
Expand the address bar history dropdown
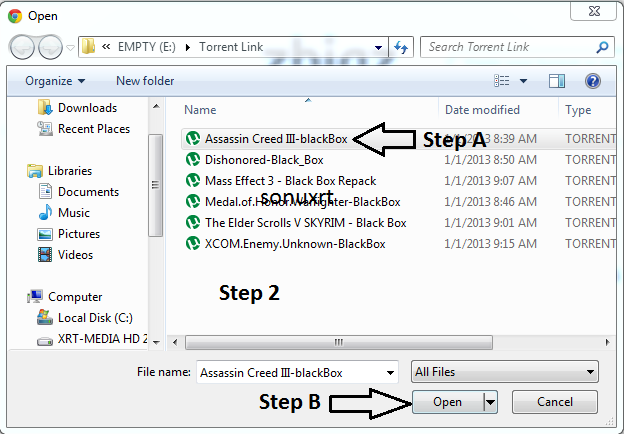(378, 47)
